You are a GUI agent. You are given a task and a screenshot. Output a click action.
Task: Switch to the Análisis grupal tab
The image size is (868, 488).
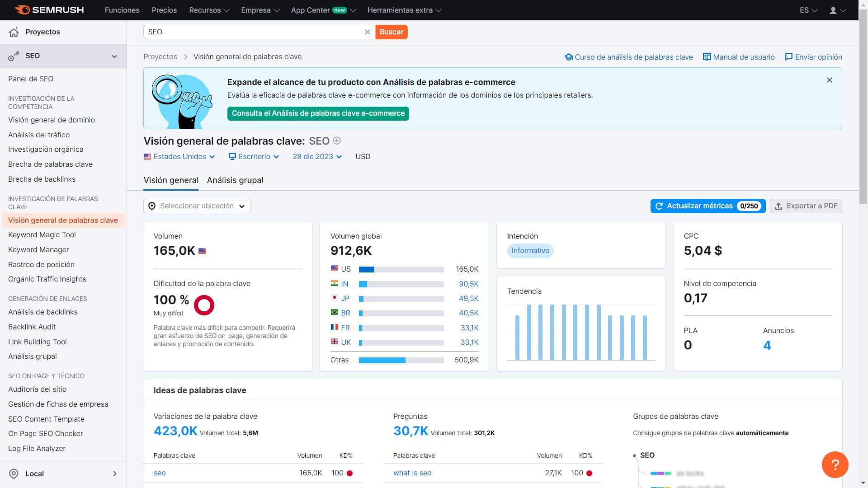[235, 180]
